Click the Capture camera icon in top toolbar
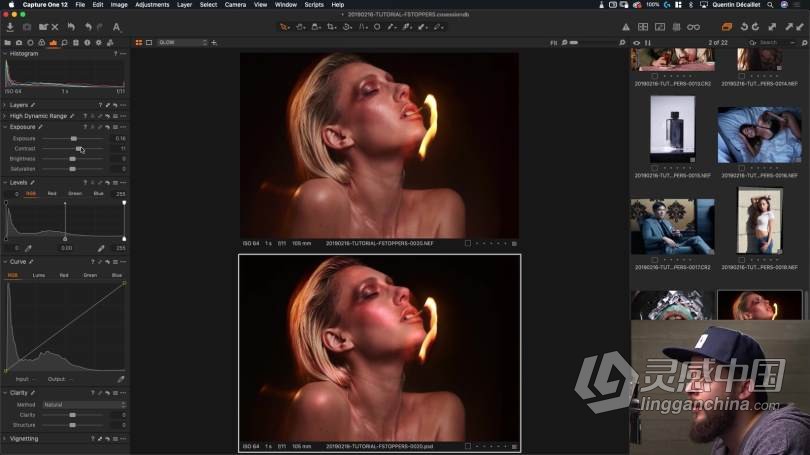 (27, 27)
